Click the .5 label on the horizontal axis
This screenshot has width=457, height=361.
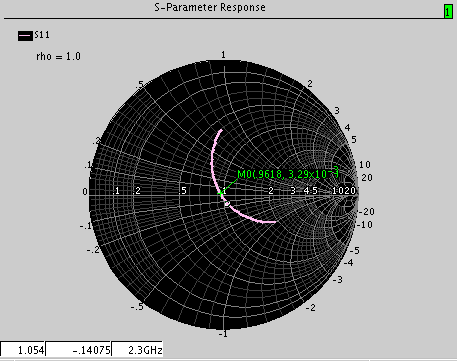pos(182,191)
